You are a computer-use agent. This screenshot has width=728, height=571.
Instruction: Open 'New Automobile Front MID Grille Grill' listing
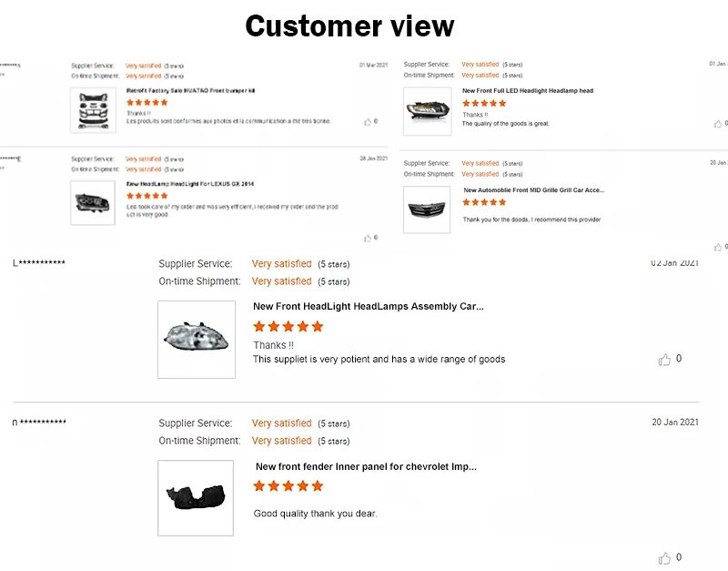click(x=533, y=190)
